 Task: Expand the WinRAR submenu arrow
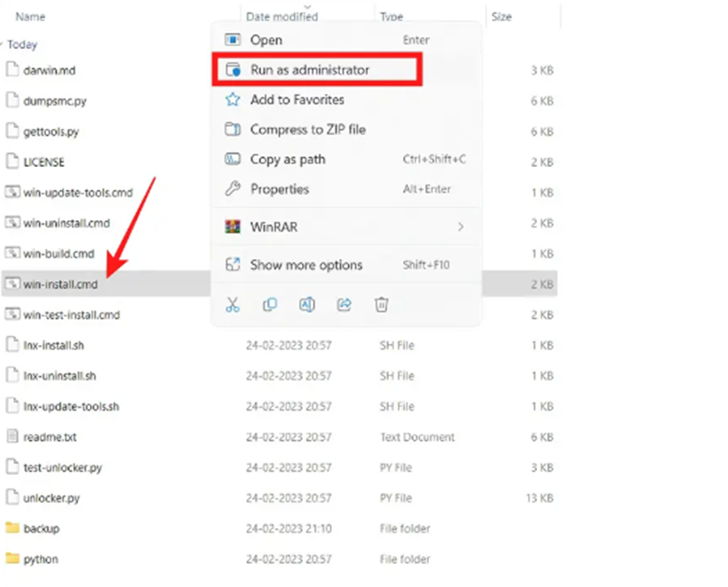pyautogui.click(x=461, y=226)
